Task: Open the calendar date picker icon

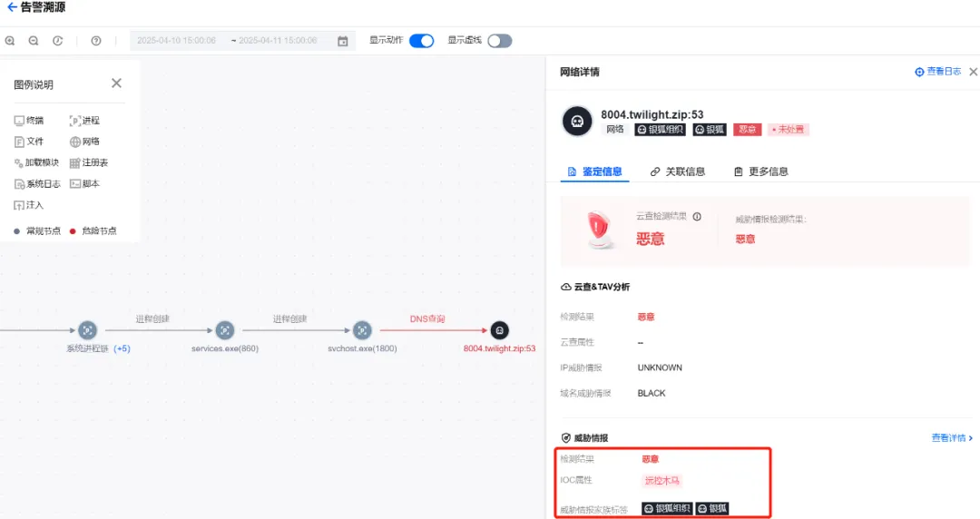Action: [342, 41]
